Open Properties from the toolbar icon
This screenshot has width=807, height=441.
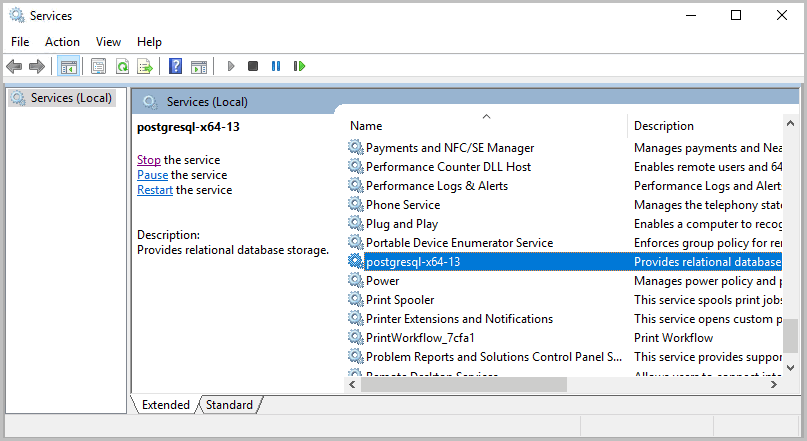[x=98, y=66]
